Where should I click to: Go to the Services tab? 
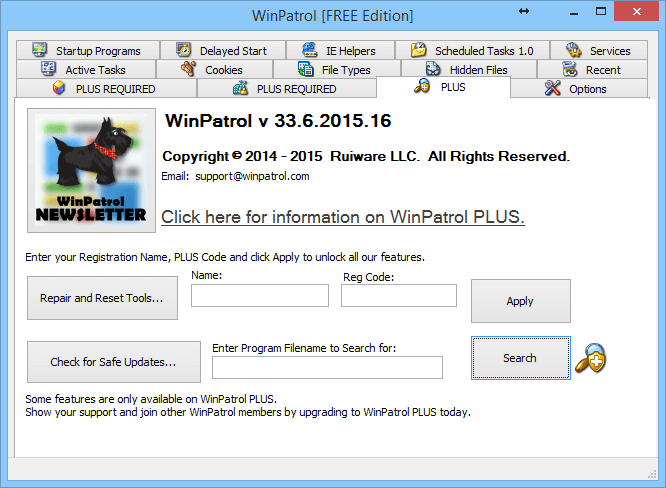point(599,50)
